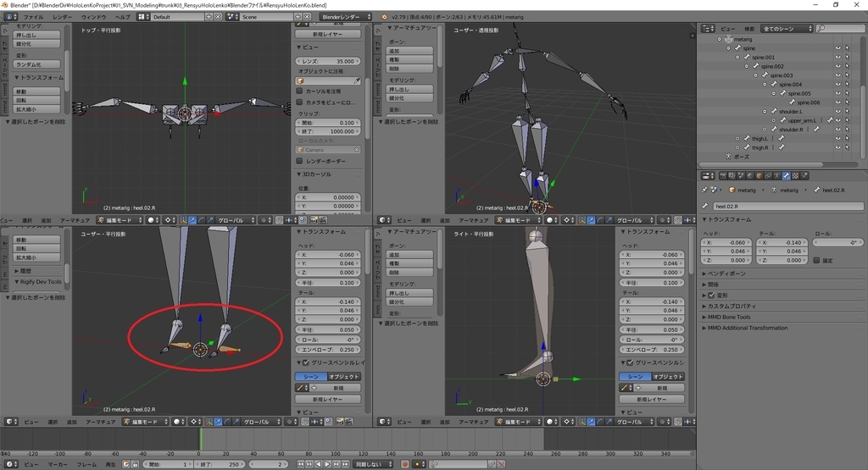Jump to the end frame in timeline controls
The image size is (868, 470).
click(x=346, y=464)
